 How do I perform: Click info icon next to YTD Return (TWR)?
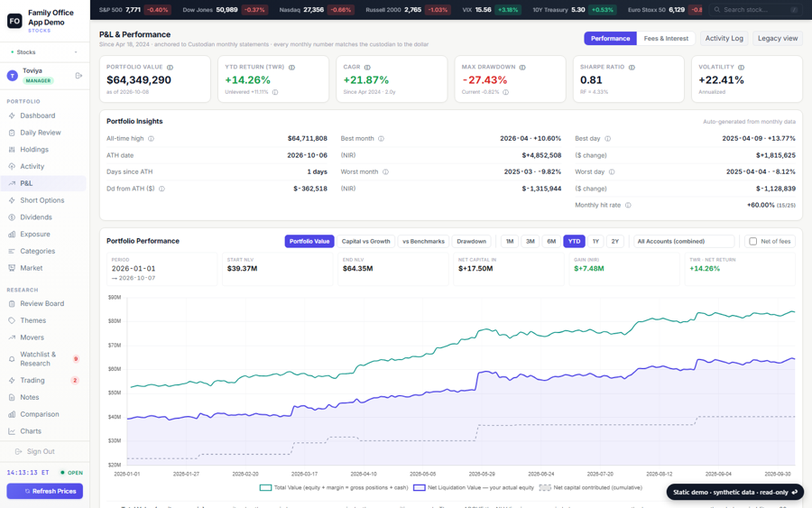[291, 68]
